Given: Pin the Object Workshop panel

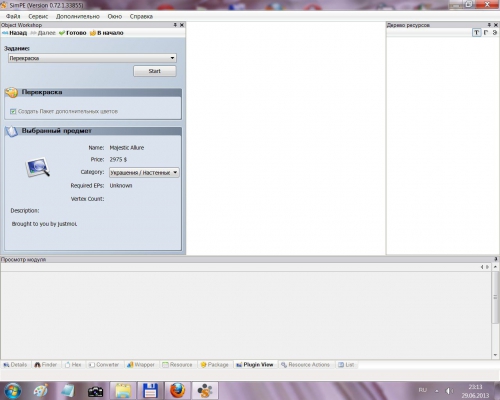Looking at the screenshot, I should [x=175, y=25].
